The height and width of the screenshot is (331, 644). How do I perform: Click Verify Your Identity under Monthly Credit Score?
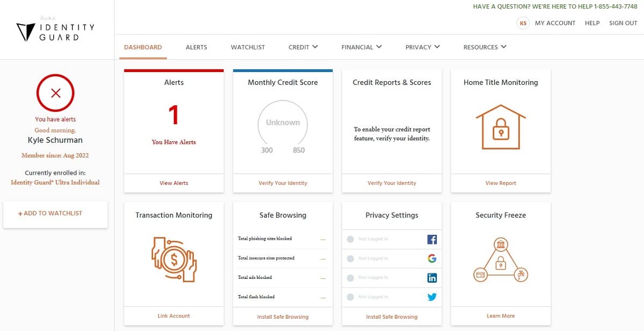283,183
